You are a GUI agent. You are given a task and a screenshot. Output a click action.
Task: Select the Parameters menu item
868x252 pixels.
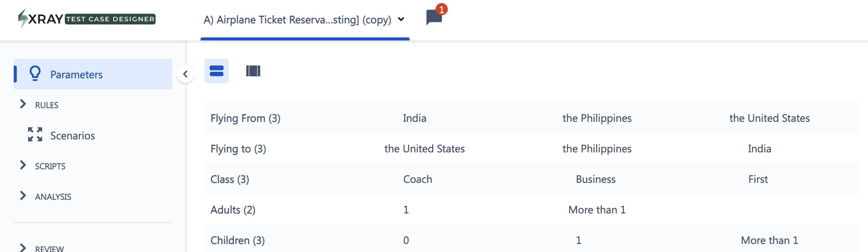click(93, 74)
